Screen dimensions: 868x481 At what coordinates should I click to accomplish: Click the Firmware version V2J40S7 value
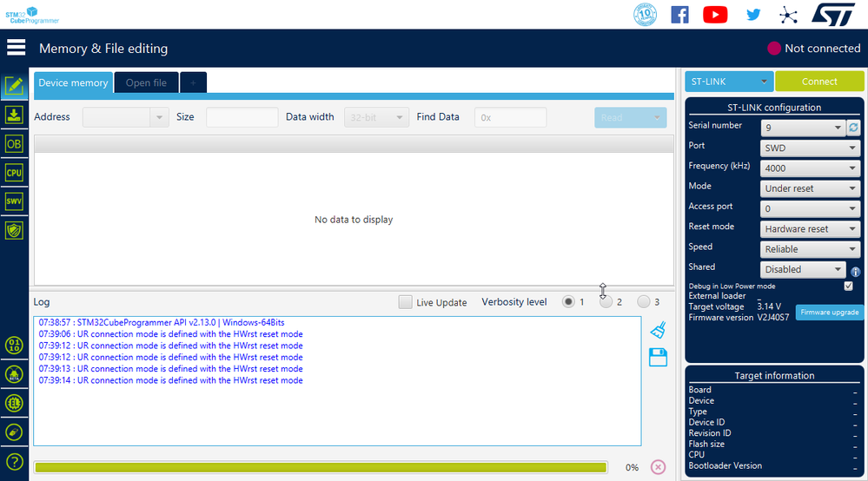[772, 318]
